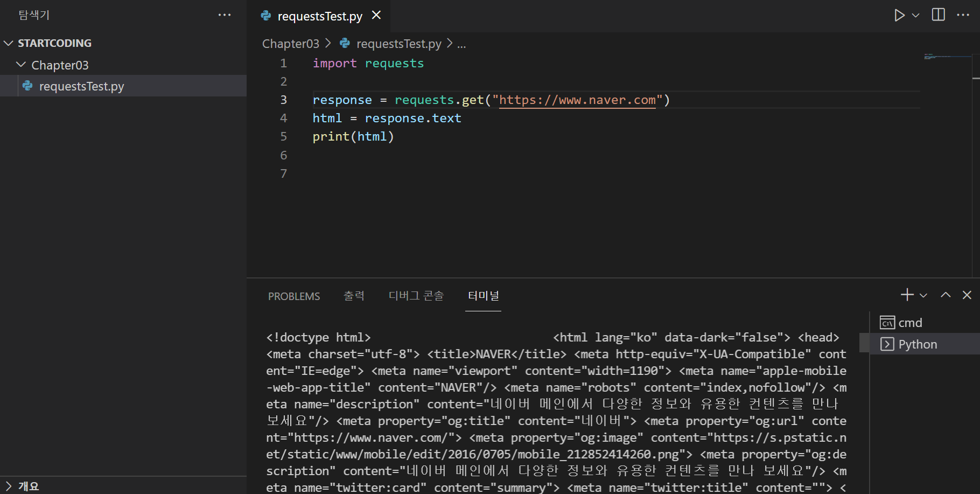Split the editor to the right

[939, 15]
